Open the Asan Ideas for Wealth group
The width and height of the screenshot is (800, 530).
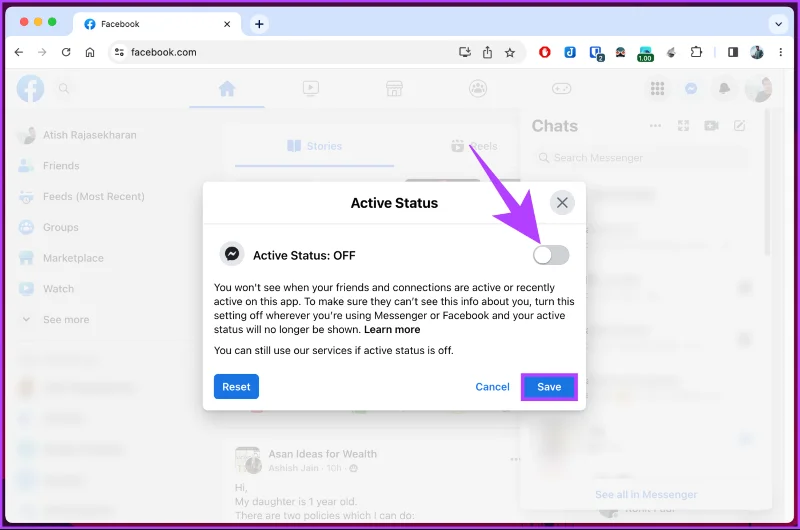322,454
